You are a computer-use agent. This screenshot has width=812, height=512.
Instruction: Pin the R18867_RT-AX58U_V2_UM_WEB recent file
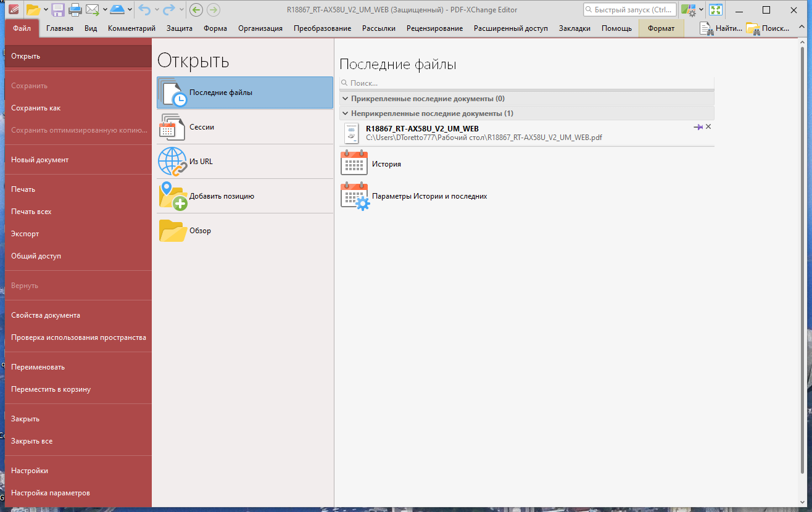[698, 126]
